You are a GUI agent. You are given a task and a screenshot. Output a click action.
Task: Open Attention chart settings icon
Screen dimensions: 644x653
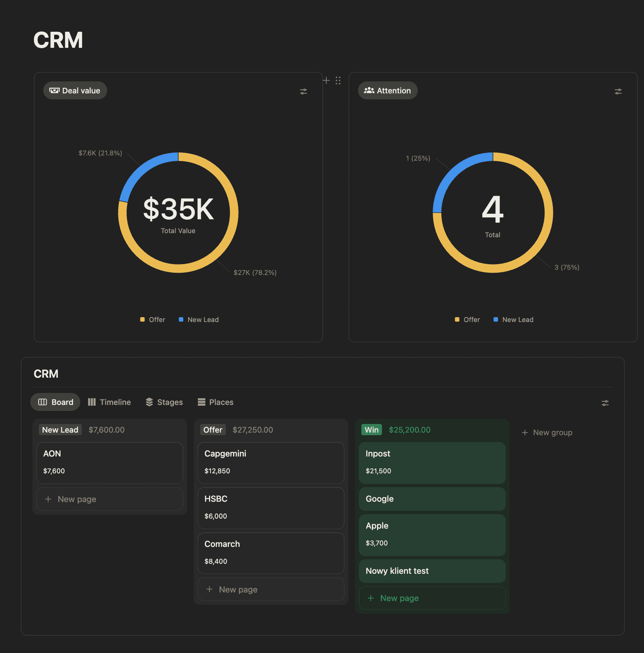(618, 92)
